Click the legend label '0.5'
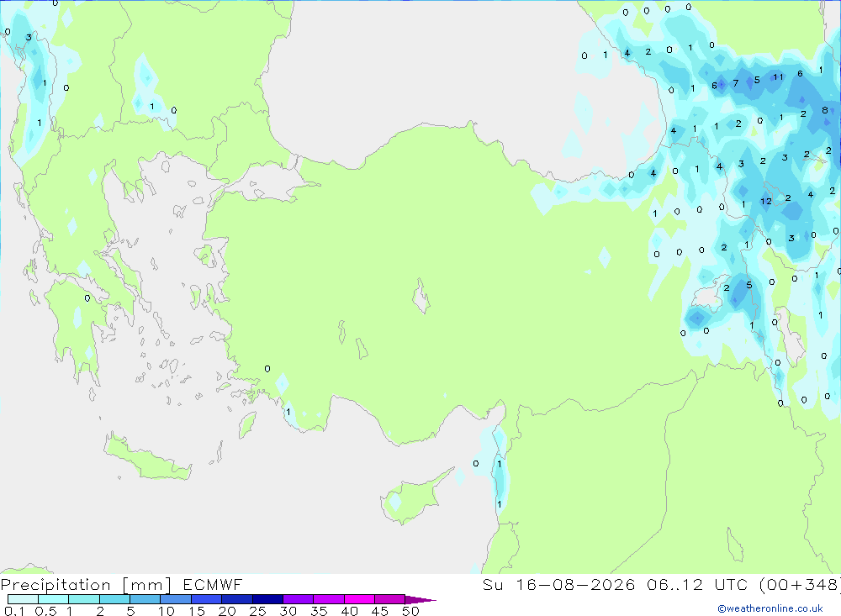The width and height of the screenshot is (841, 616). [x=45, y=611]
